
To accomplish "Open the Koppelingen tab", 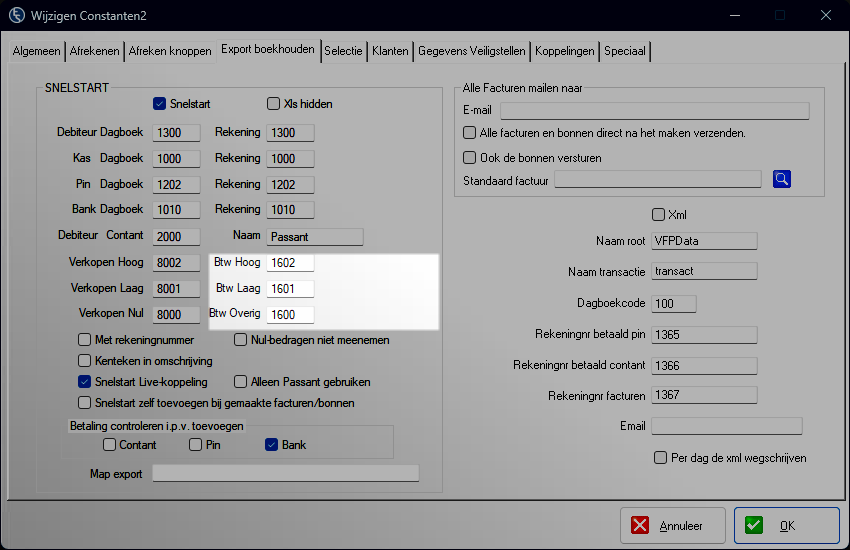I will coord(565,51).
